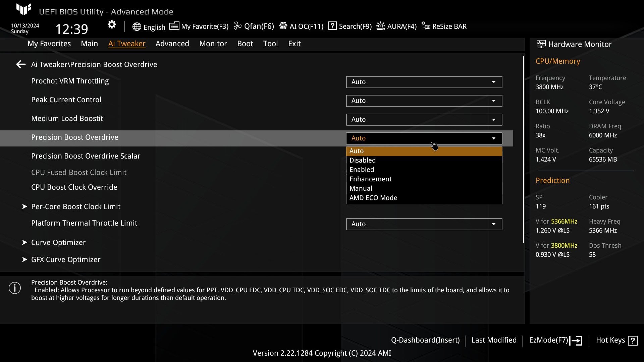
Task: Select Enhancement from PBO dropdown
Action: [x=371, y=179]
